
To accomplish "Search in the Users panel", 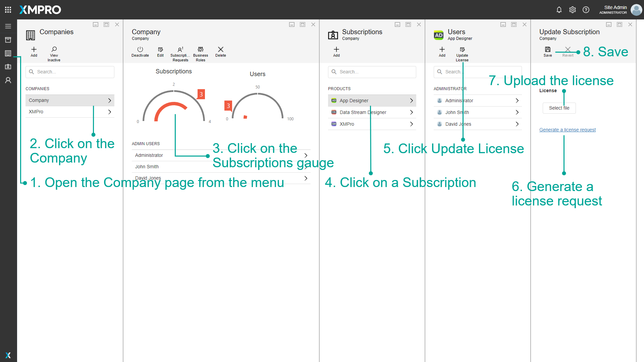I will point(478,72).
